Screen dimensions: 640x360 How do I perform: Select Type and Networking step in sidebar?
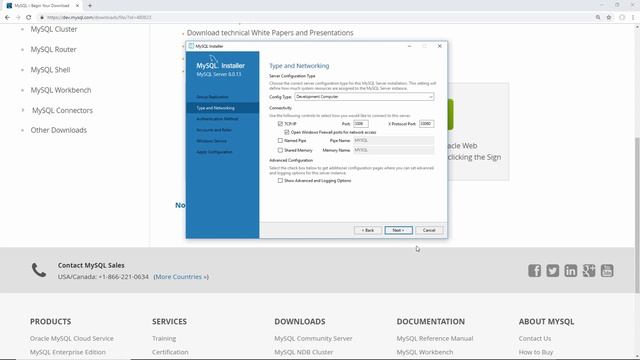(x=216, y=108)
